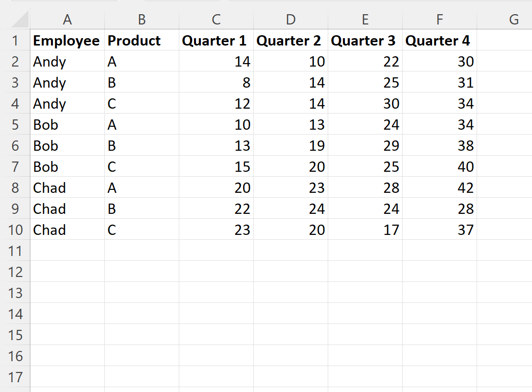Select cell with value 19 in Quarter 2
Screen dimensions: 532x392
click(x=291, y=146)
